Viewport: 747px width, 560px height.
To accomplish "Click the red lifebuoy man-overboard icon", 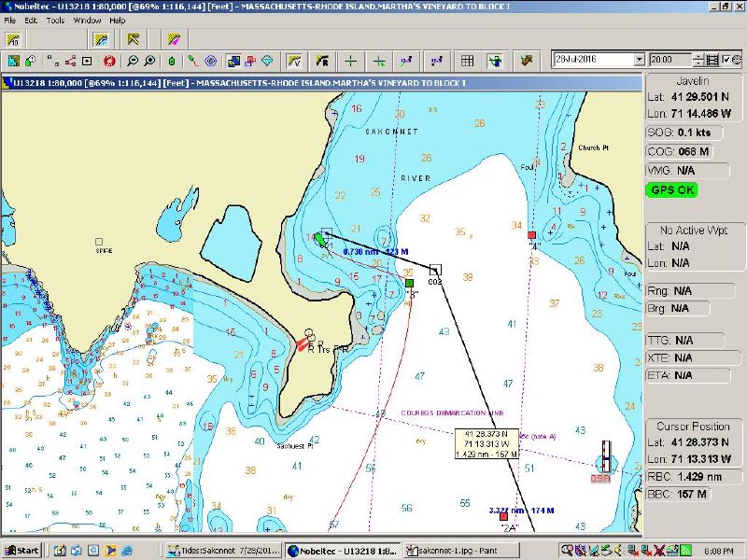I will tap(109, 61).
